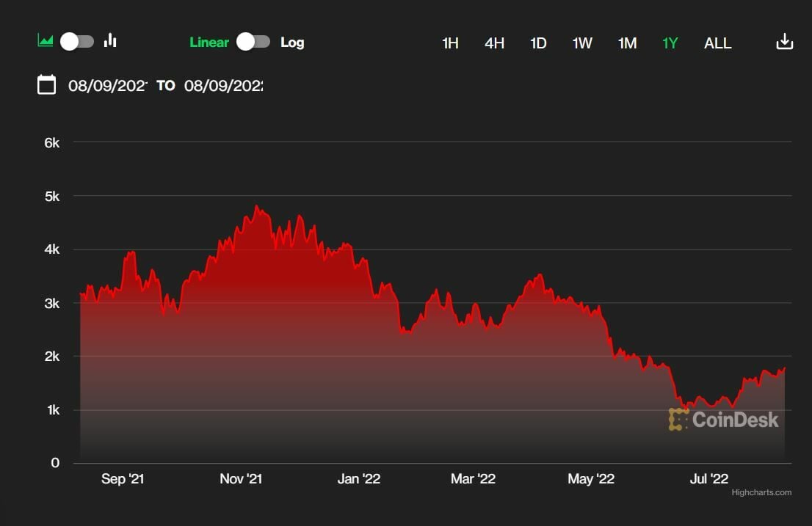Viewport: 812px width, 526px height.
Task: Select the 4H time range
Action: [x=495, y=43]
